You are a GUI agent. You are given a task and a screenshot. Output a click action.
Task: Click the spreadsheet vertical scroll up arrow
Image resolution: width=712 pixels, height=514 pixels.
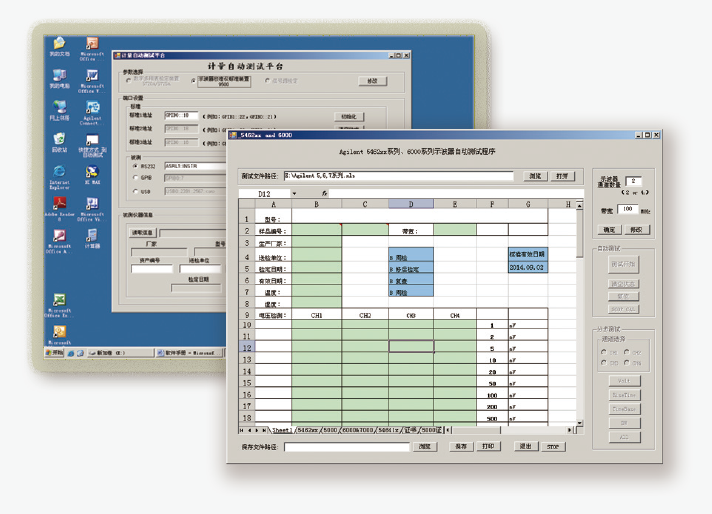578,204
